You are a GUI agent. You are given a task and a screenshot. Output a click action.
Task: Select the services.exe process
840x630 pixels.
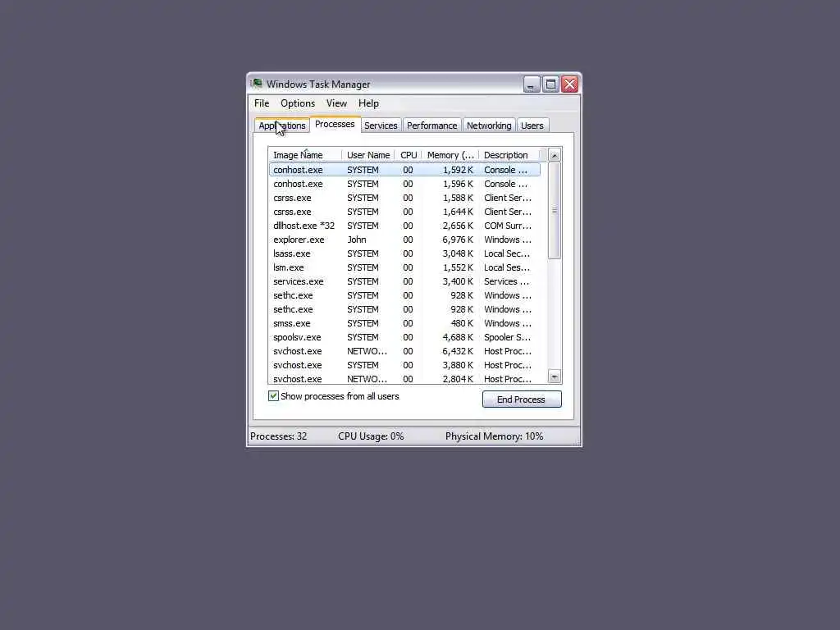pyautogui.click(x=404, y=281)
